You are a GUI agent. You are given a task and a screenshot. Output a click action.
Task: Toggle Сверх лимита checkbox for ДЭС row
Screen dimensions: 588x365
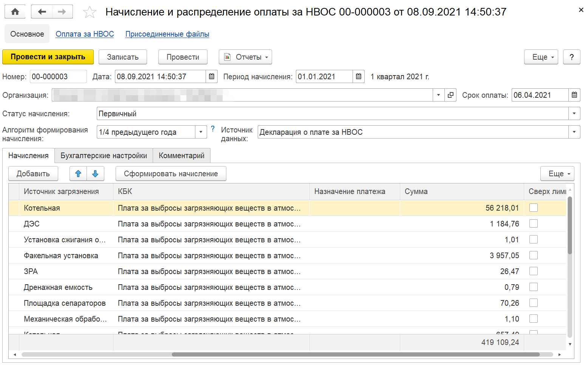coord(533,223)
